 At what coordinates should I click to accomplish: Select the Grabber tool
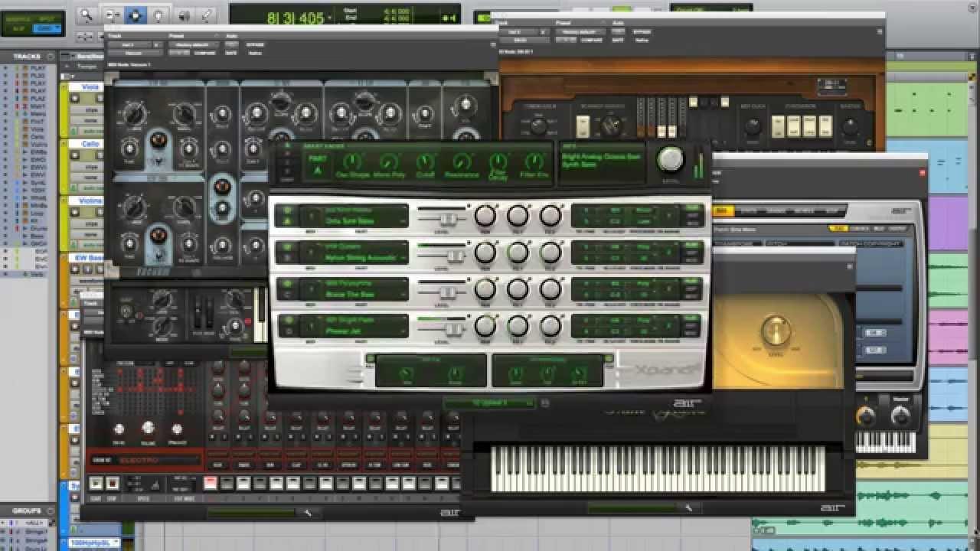(158, 14)
